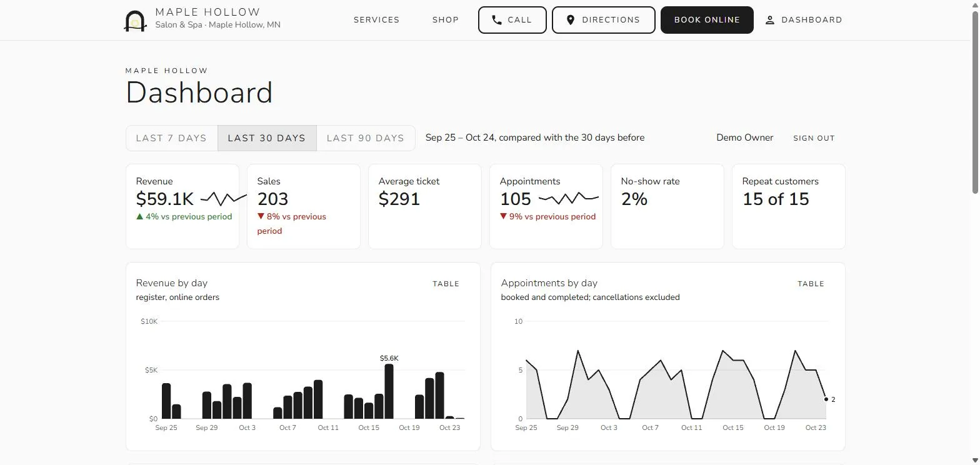Open the Services menu item
Screen dimensions: 980x465
click(376, 20)
